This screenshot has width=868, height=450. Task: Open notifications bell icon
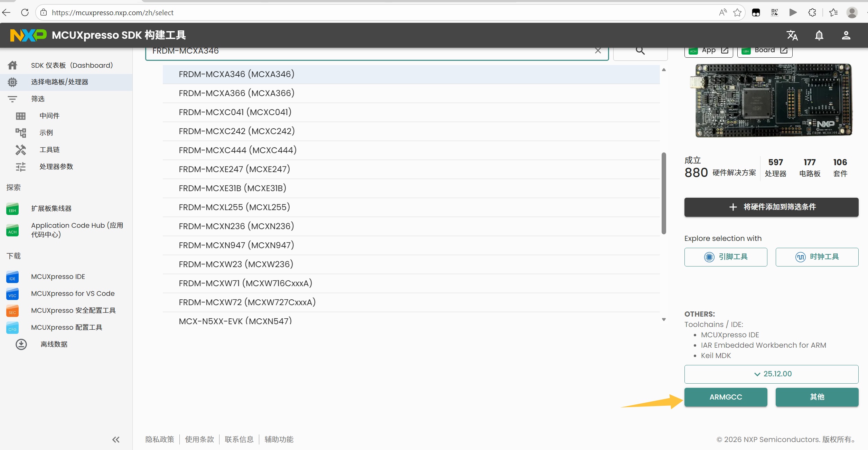pyautogui.click(x=819, y=35)
